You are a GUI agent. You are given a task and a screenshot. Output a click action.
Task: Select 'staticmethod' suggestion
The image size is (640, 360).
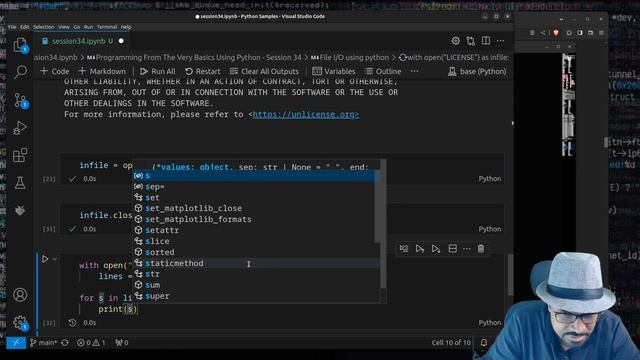pos(256,263)
